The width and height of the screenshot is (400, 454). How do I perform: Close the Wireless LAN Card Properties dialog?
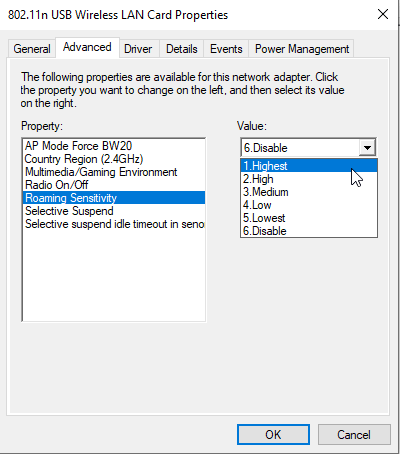[x=383, y=14]
